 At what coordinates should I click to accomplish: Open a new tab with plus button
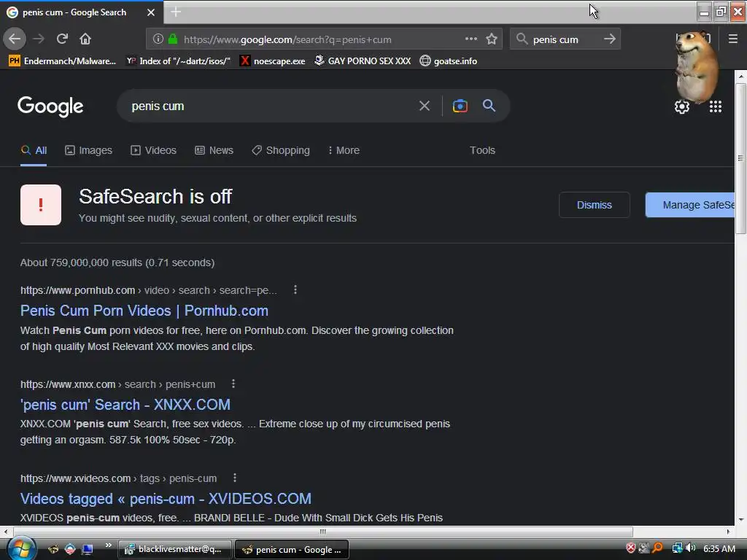pos(176,12)
